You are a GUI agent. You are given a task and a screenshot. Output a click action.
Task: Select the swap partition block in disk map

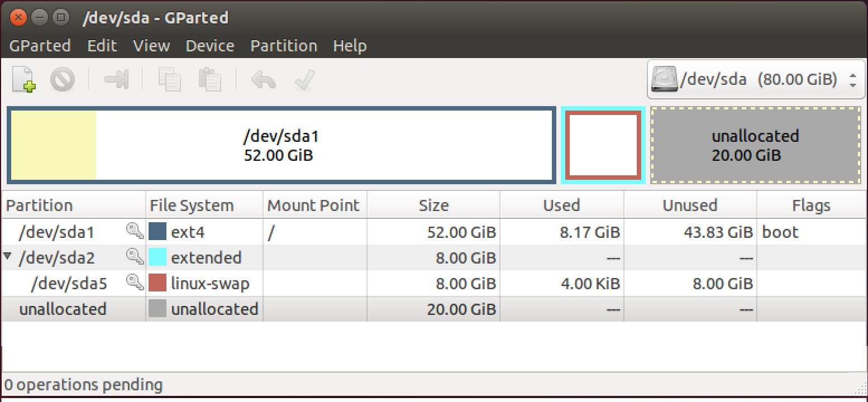click(x=603, y=145)
